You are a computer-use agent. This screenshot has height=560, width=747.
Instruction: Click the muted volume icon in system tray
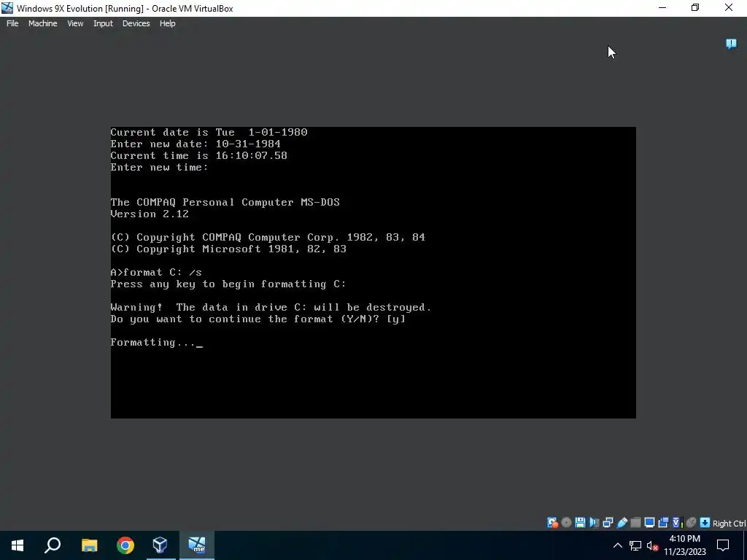click(652, 546)
